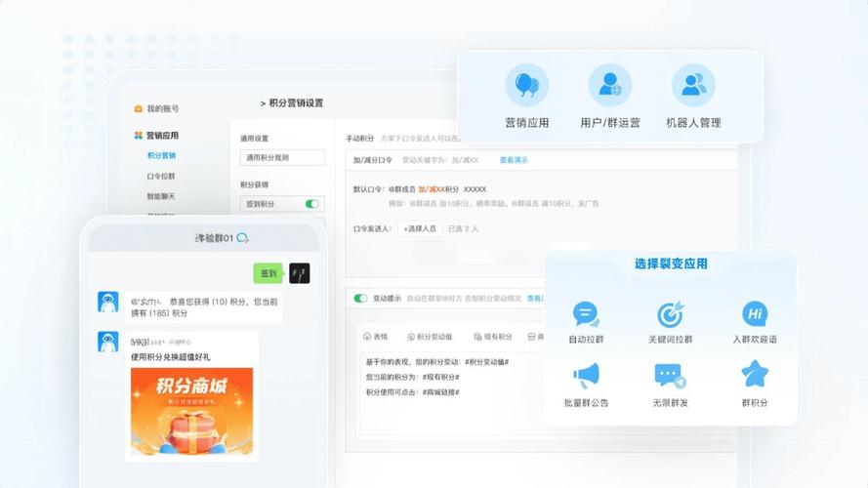868x488 pixels.
Task: Turn off the 变动提示 toggle
Action: coord(360,299)
